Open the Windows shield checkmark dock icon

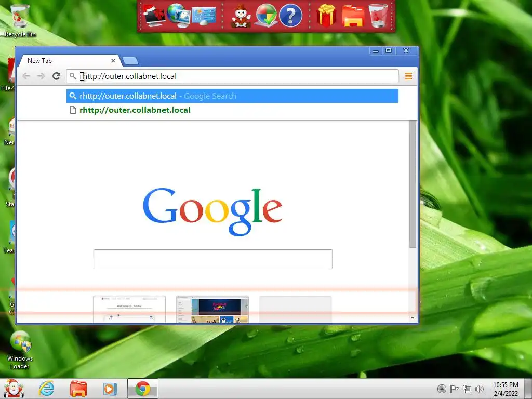265,15
